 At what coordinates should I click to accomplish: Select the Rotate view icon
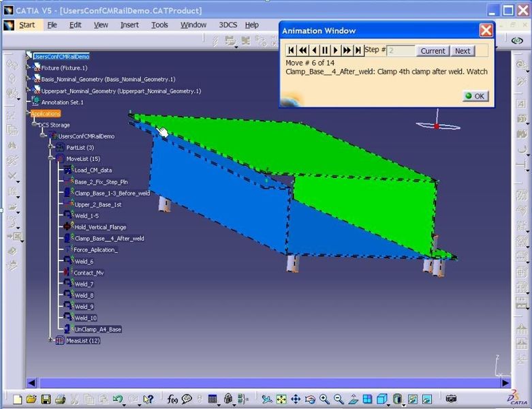310,399
